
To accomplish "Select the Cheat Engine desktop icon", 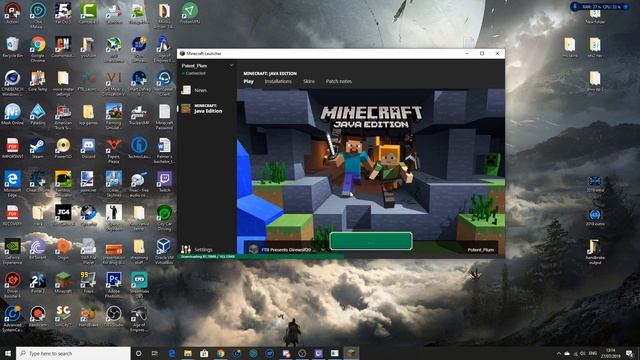I will tap(38, 182).
